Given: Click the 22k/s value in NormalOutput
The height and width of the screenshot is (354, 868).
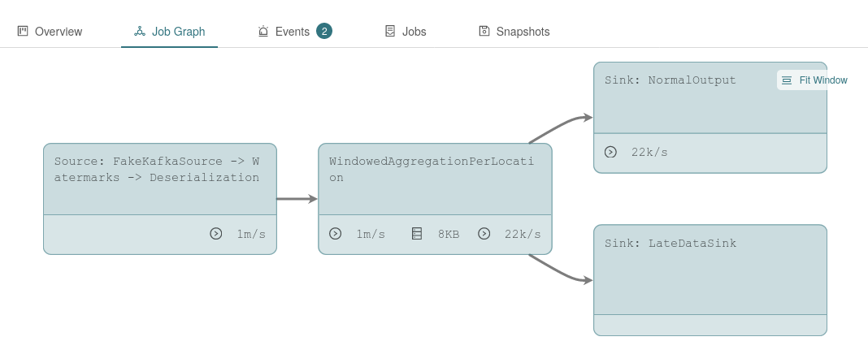Looking at the screenshot, I should click(x=650, y=152).
